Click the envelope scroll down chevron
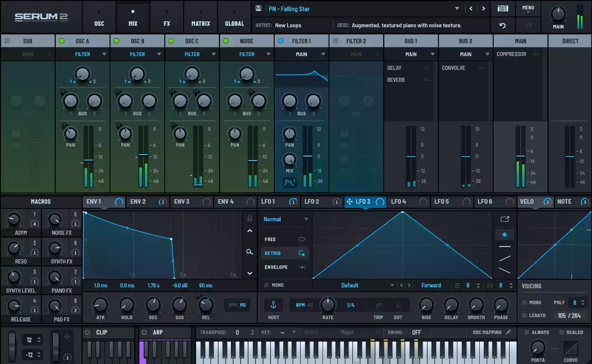Viewport: 592px width, 364px height. (x=250, y=273)
